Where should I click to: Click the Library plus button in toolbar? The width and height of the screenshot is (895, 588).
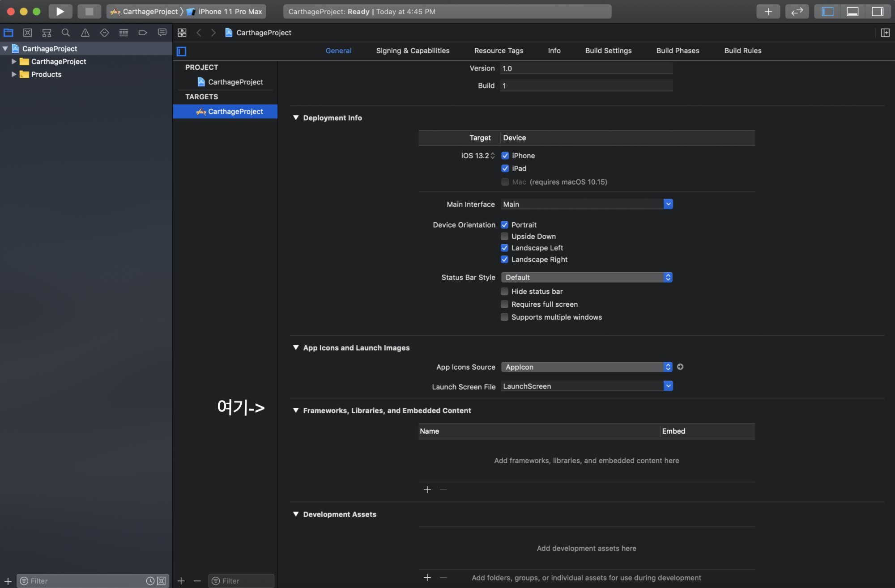tap(768, 12)
